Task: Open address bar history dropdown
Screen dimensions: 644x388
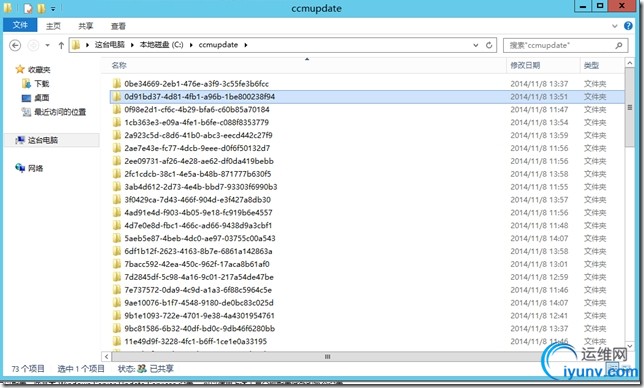Action: click(476, 45)
